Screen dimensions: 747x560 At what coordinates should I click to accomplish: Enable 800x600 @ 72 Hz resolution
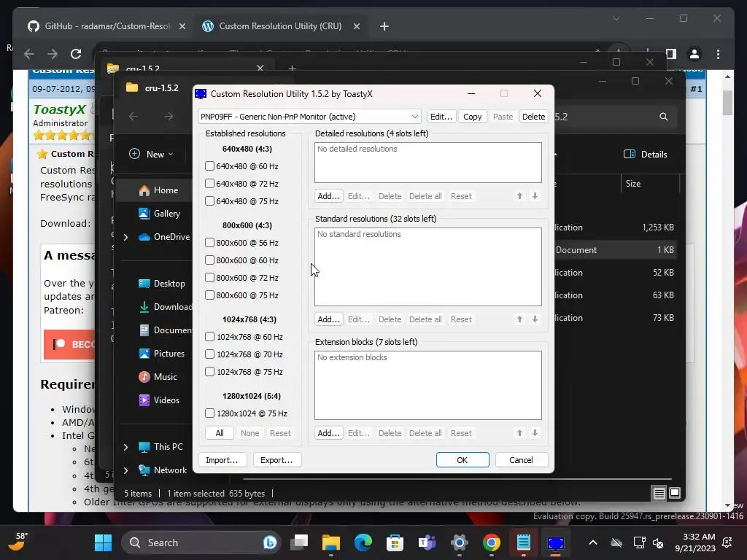[x=209, y=278]
